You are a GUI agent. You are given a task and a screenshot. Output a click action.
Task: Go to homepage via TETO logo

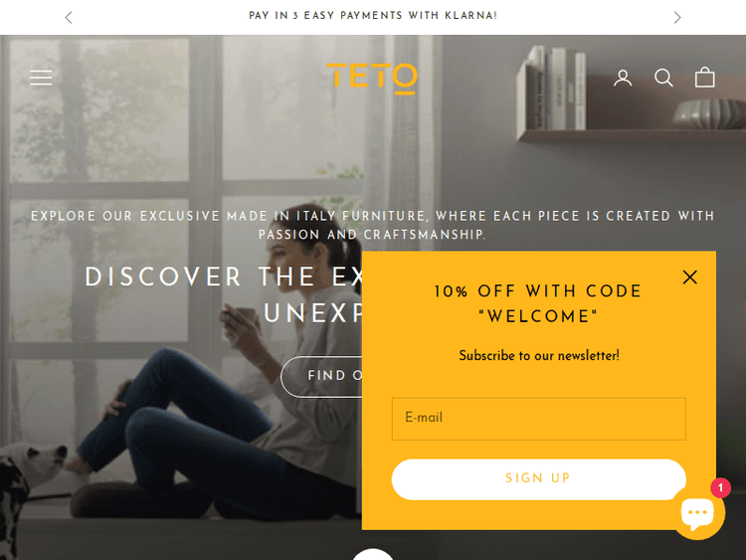372,79
